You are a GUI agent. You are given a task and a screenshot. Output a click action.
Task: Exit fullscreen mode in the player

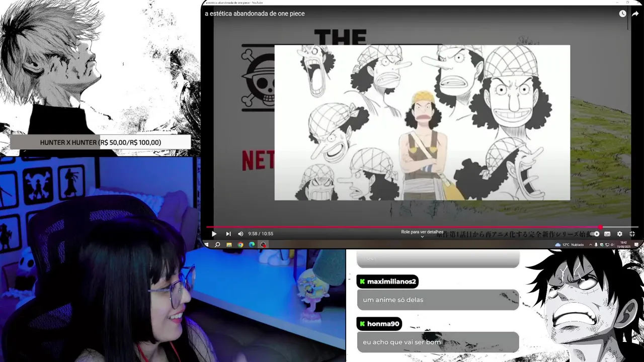tap(632, 234)
